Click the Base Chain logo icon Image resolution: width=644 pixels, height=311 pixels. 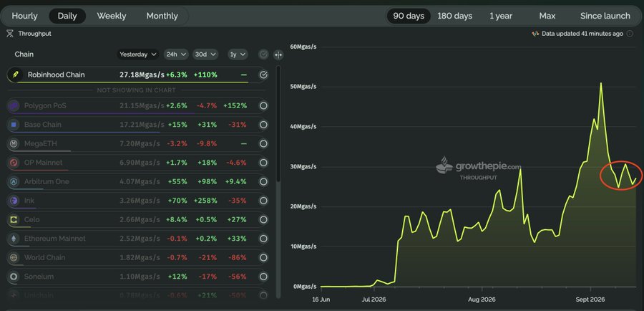(14, 125)
